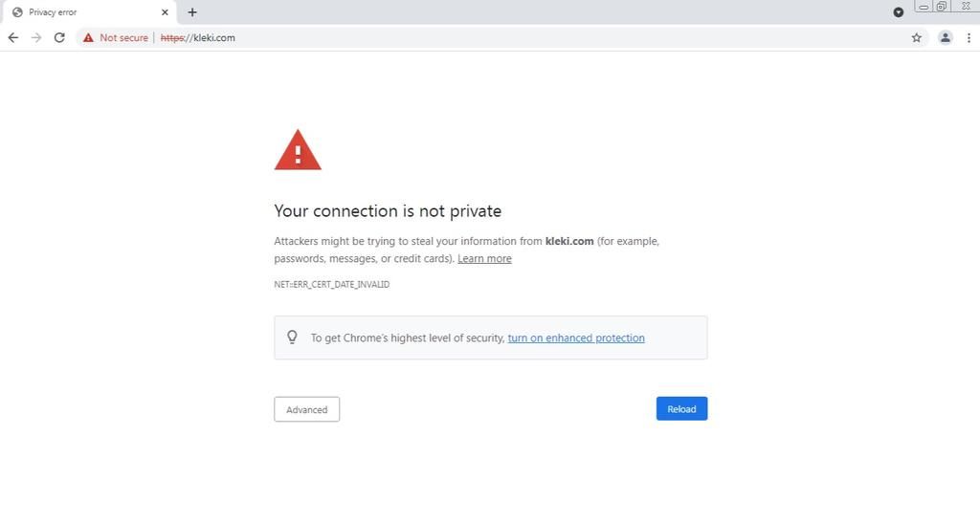Expand the Advanced options button
The height and width of the screenshot is (523, 980).
pos(306,409)
